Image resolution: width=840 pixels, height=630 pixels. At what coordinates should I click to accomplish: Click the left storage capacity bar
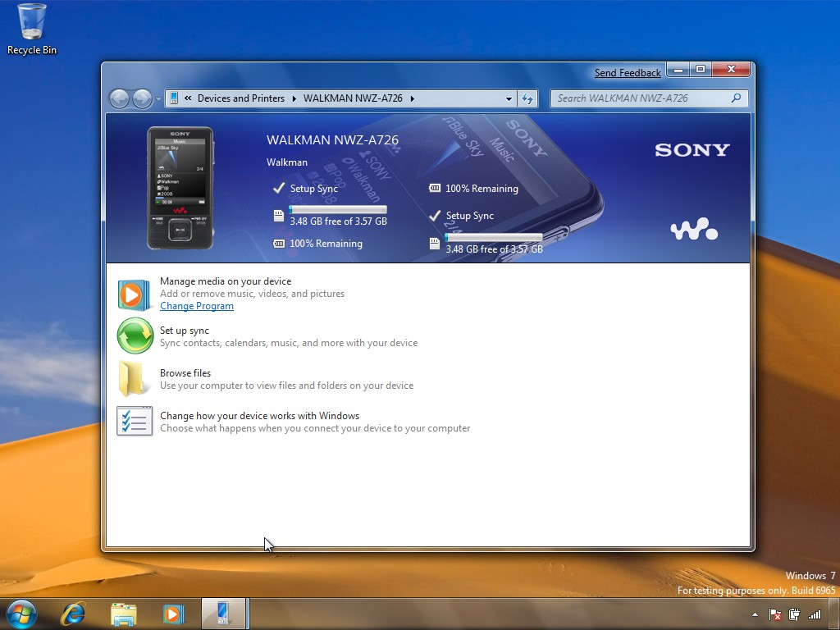click(x=337, y=209)
